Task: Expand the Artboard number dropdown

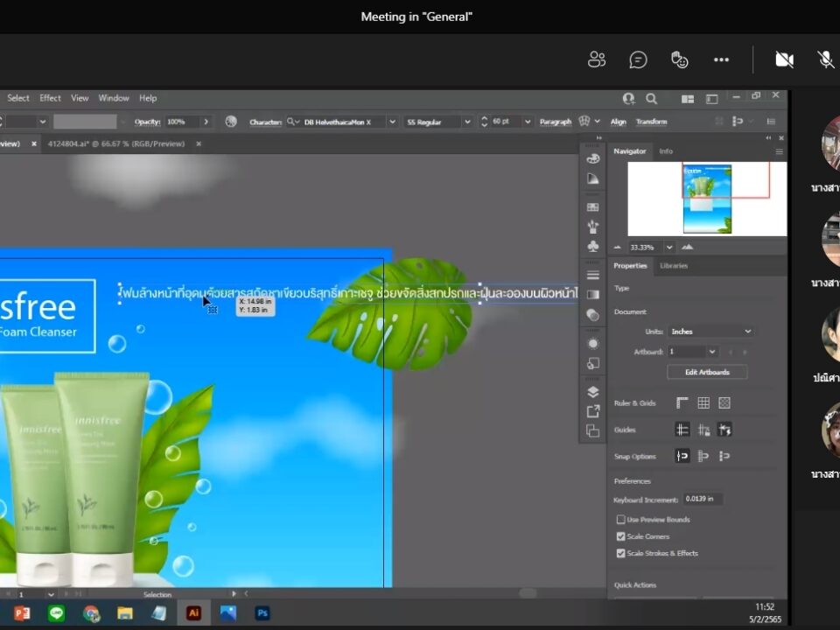Action: coord(712,352)
